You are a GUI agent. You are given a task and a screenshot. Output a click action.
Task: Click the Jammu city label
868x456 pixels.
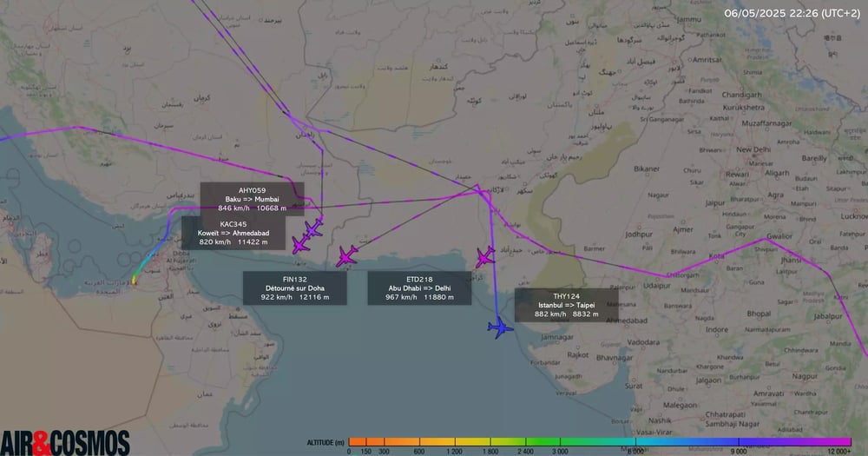coord(688,19)
